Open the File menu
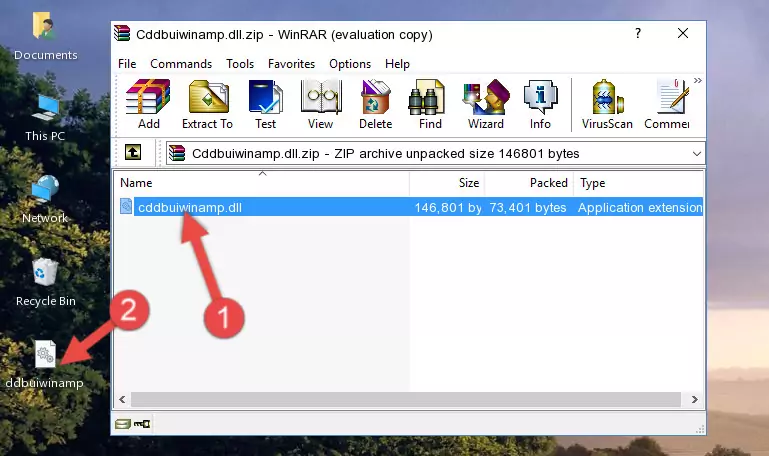The image size is (769, 456). [127, 64]
